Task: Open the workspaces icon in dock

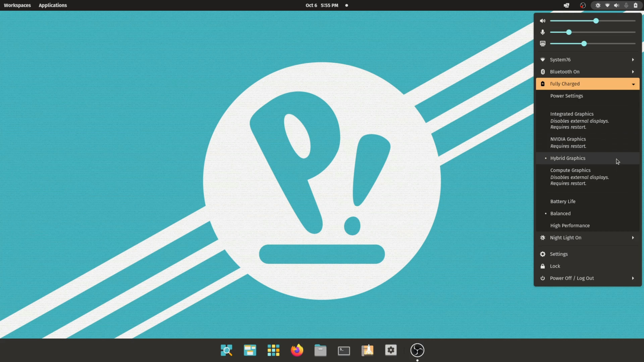Action: tap(250, 350)
